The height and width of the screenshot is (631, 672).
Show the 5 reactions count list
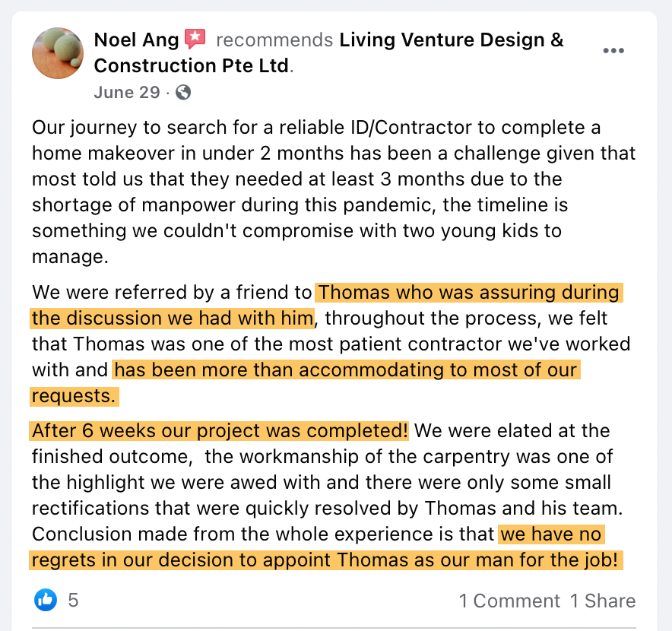tap(73, 601)
